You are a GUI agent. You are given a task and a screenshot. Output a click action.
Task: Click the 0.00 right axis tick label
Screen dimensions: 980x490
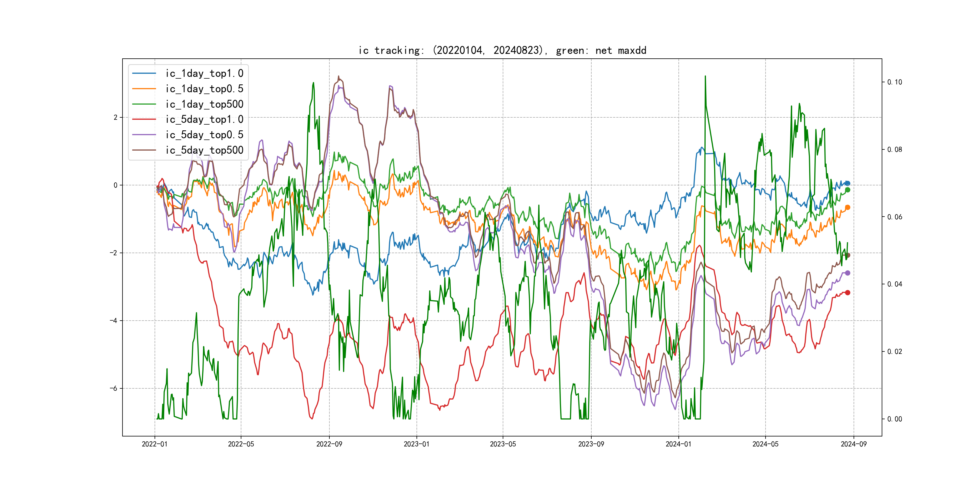coord(894,419)
